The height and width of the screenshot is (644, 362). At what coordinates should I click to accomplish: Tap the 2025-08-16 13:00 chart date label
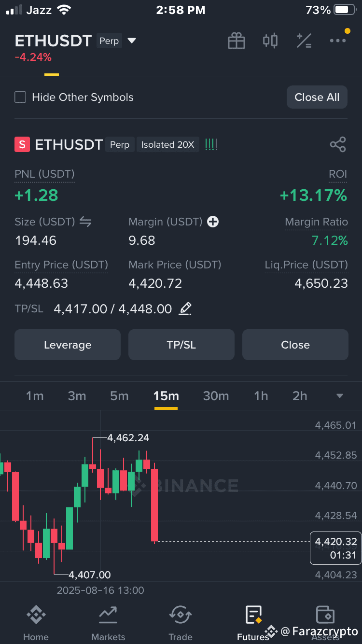(100, 590)
